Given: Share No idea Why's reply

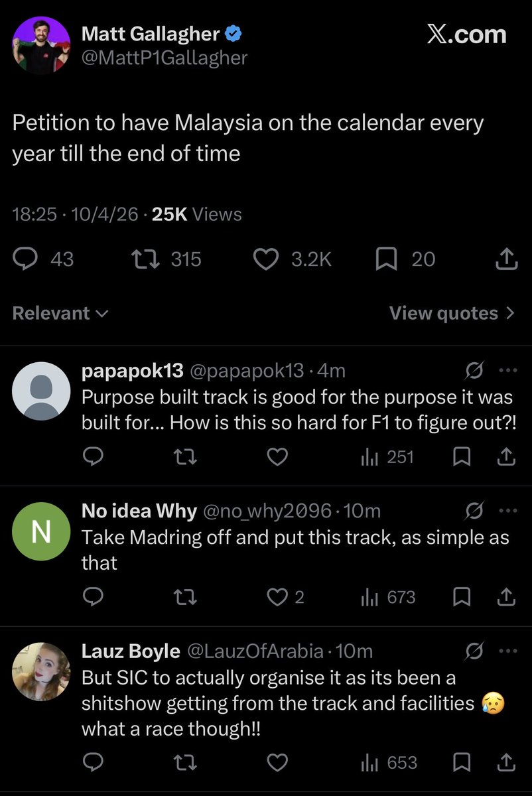Looking at the screenshot, I should pos(506,597).
